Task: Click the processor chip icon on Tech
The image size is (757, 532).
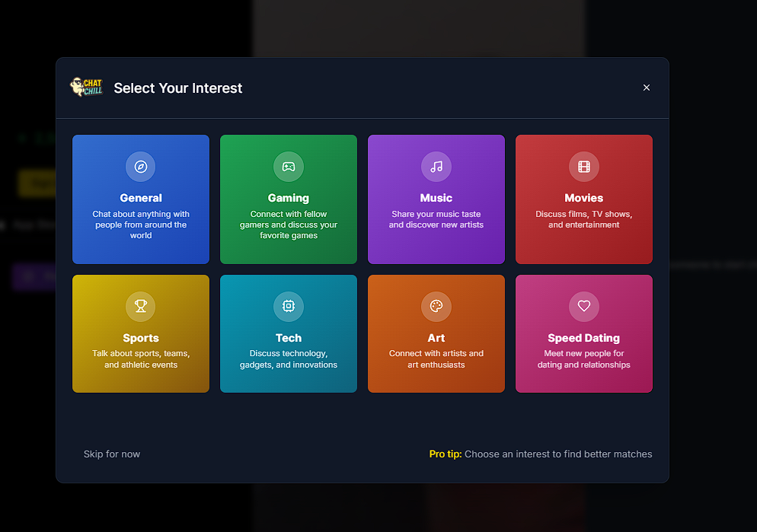Action: click(x=289, y=306)
